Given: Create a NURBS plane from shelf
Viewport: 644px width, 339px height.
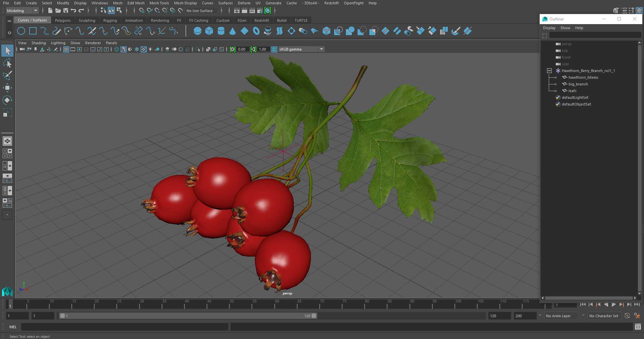Looking at the screenshot, I should coord(245,31).
